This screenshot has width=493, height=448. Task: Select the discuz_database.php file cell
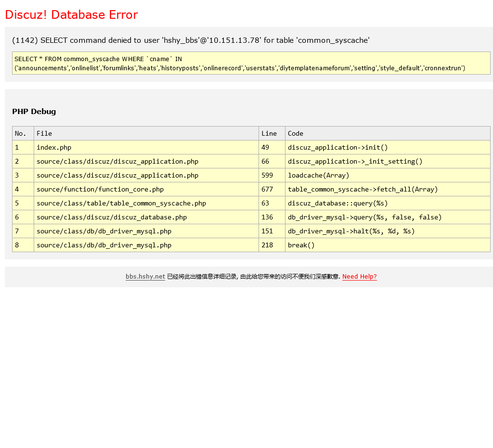point(112,217)
